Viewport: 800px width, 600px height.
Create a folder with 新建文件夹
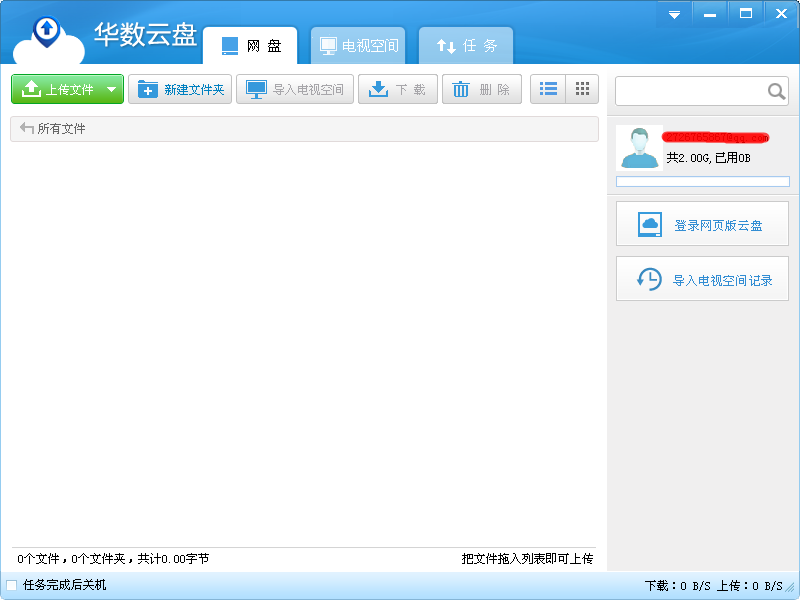180,89
